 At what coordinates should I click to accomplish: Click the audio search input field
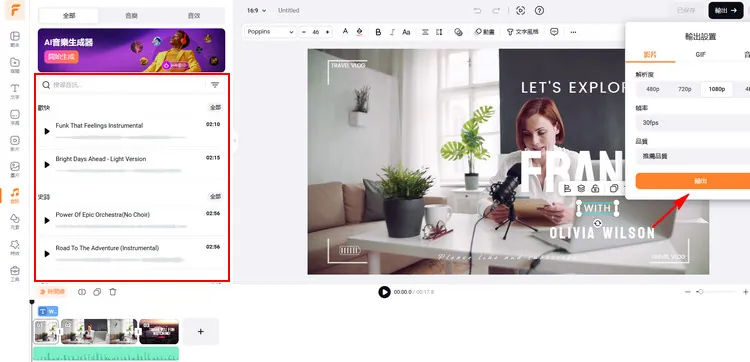[x=124, y=85]
